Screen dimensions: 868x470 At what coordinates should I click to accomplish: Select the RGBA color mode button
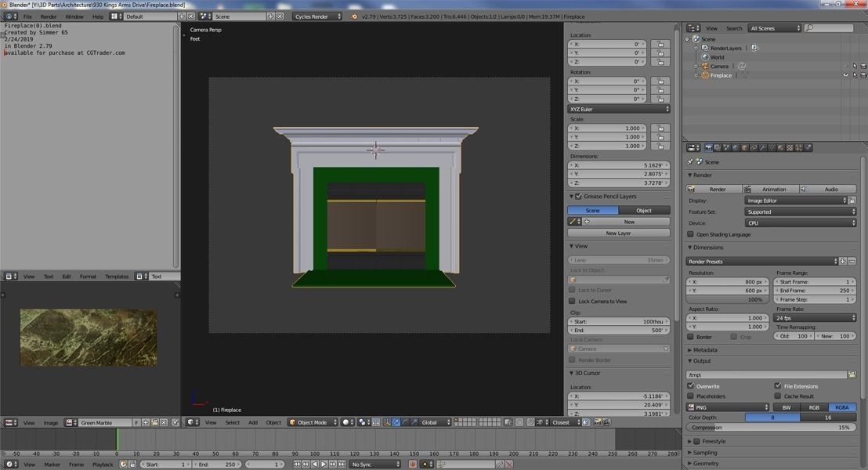(x=841, y=407)
